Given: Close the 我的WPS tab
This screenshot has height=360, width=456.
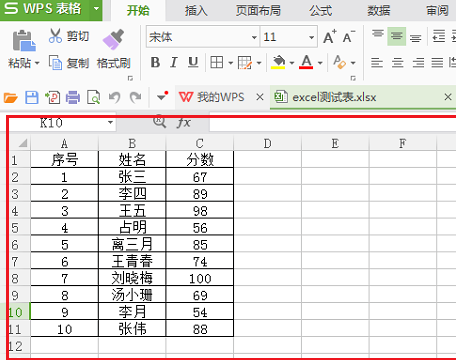Looking at the screenshot, I should click(x=260, y=97).
